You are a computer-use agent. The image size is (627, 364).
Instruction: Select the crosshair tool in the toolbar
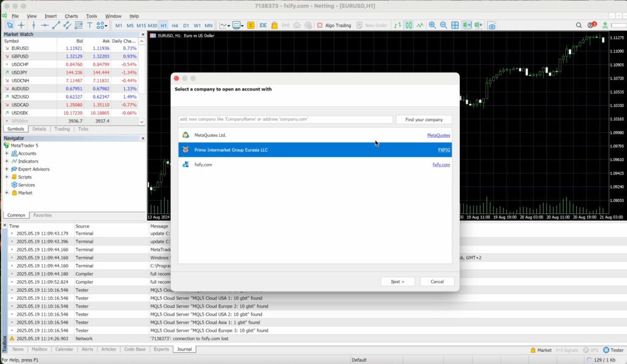pyautogui.click(x=21, y=25)
